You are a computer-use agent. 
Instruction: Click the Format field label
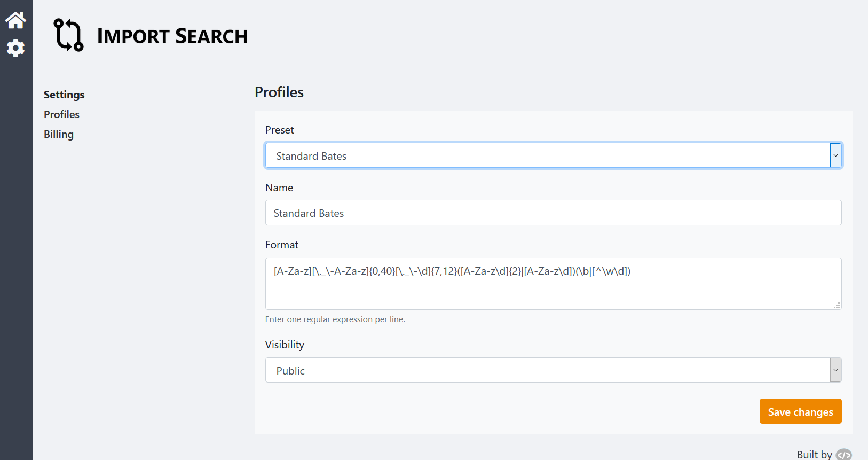click(282, 245)
